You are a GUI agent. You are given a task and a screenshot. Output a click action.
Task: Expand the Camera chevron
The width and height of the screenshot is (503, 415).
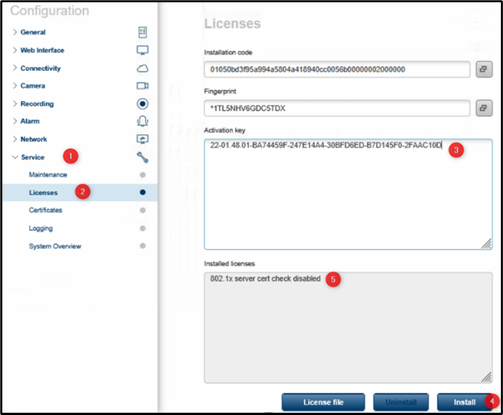pos(15,86)
